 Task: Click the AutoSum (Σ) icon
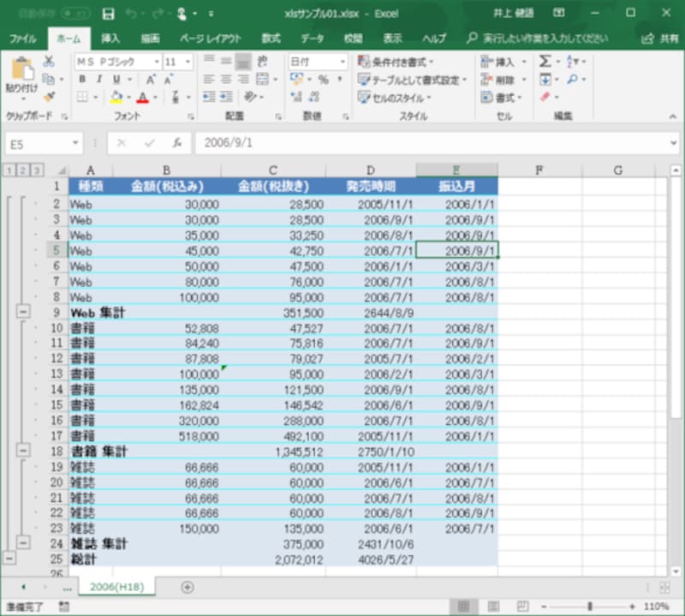pyautogui.click(x=546, y=60)
